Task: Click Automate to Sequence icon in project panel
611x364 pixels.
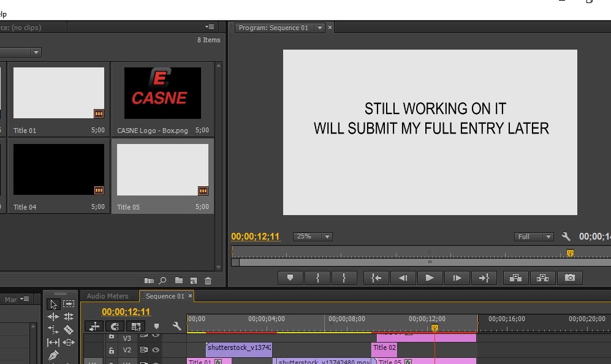Action: click(x=149, y=281)
